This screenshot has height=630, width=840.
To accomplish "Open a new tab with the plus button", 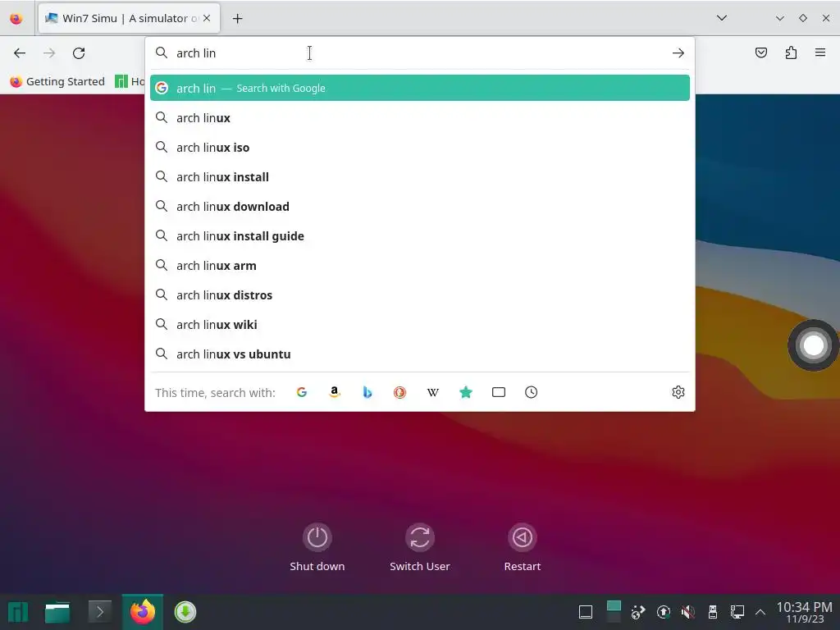I will [x=237, y=19].
